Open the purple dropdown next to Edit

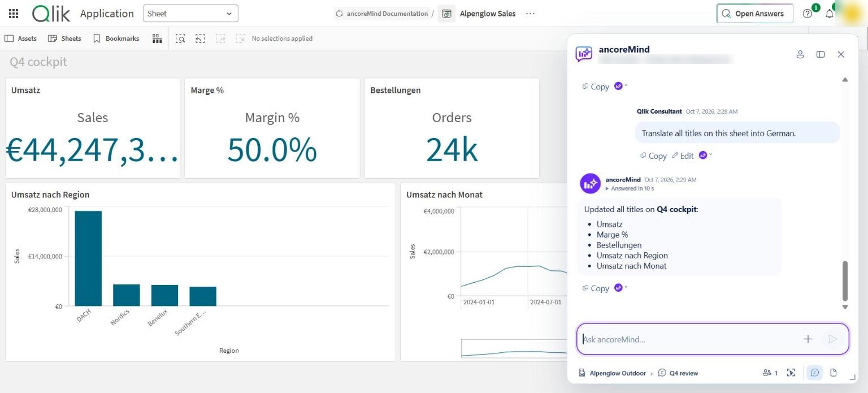pyautogui.click(x=705, y=155)
